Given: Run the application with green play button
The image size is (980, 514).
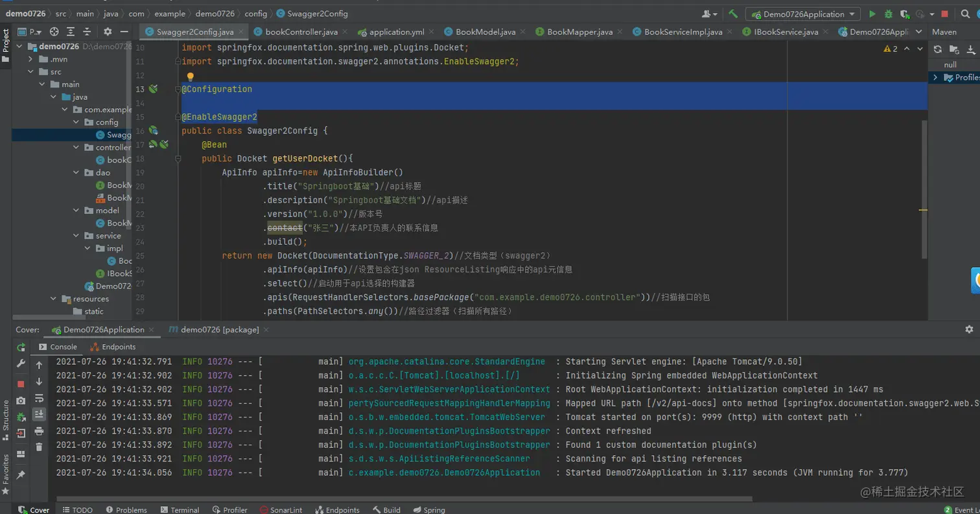Looking at the screenshot, I should click(x=872, y=14).
